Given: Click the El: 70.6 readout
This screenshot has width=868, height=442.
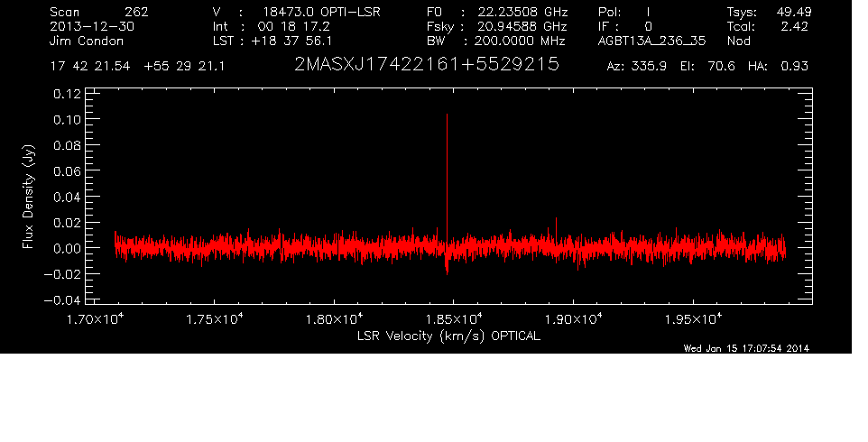Looking at the screenshot, I should tap(707, 67).
